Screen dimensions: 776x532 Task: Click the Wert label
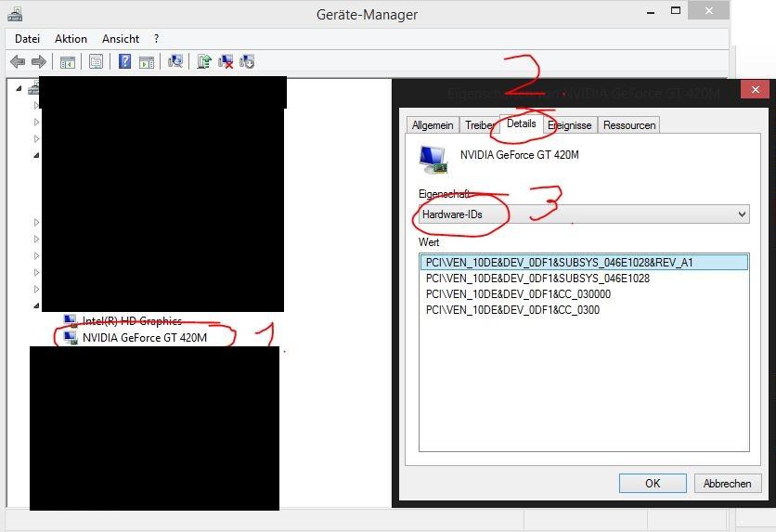429,242
